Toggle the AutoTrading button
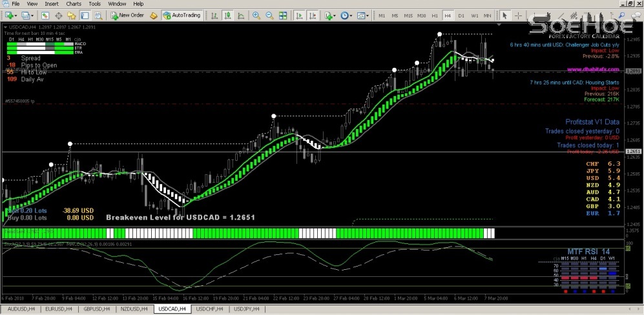Viewport: 644px width, 315px height. point(182,15)
